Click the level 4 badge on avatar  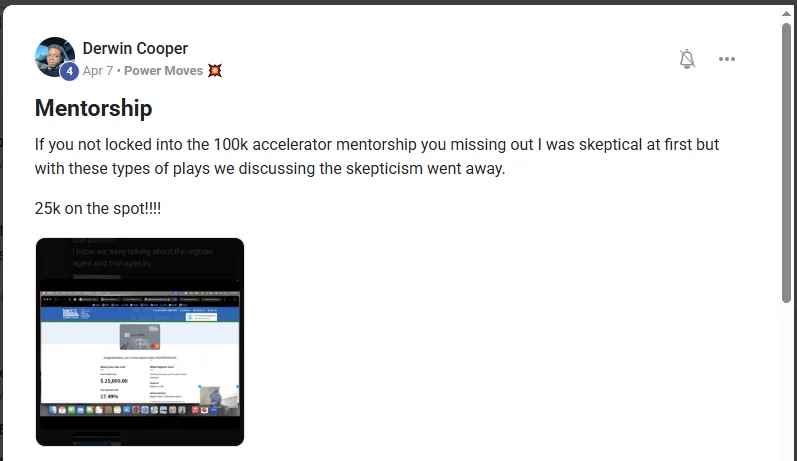(69, 72)
